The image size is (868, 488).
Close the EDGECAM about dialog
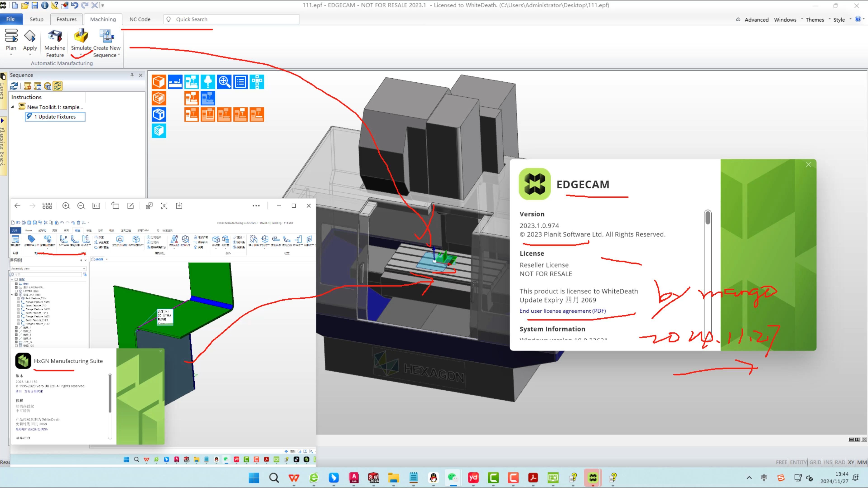coord(808,165)
